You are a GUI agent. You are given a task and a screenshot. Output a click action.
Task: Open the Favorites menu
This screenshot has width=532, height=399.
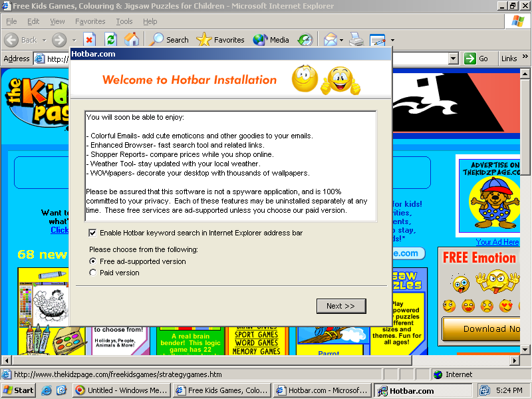90,21
